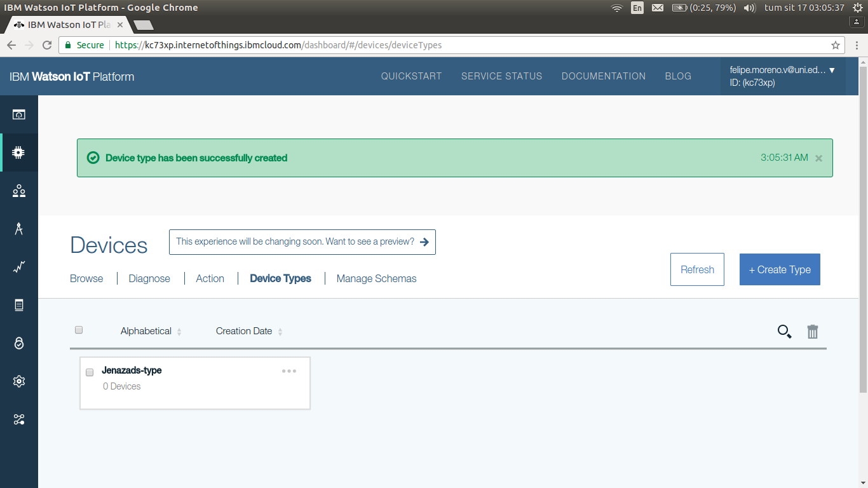Open the Wi-Fi network indicator
This screenshot has height=488, width=868.
(x=616, y=8)
